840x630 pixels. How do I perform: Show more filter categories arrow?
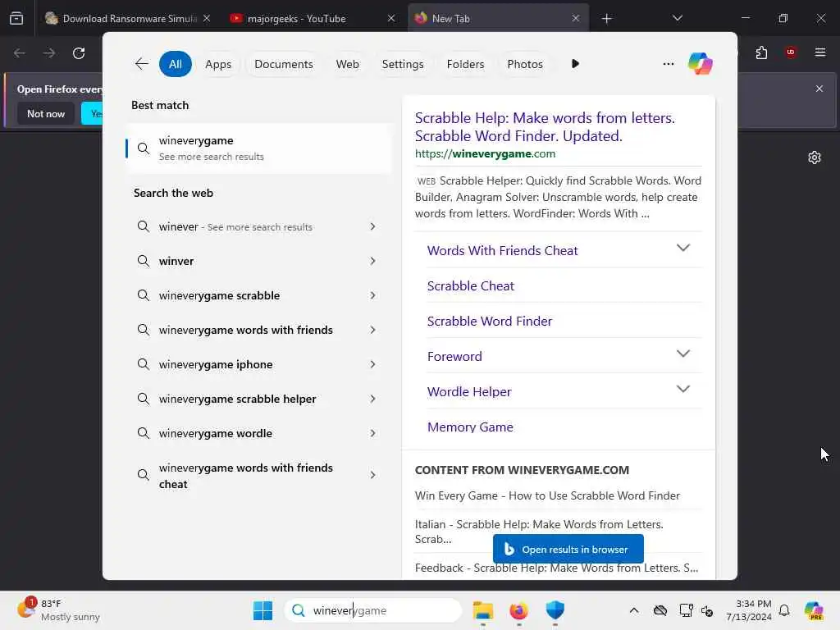[575, 64]
